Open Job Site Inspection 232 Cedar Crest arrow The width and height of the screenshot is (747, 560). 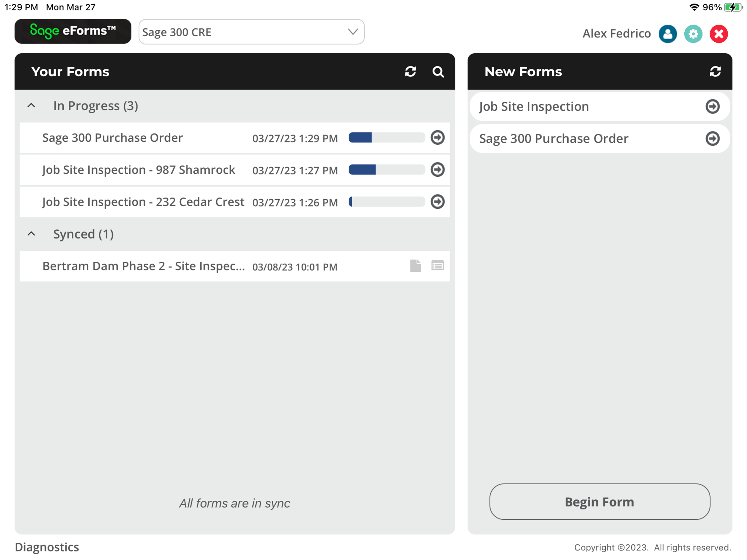[x=438, y=202]
